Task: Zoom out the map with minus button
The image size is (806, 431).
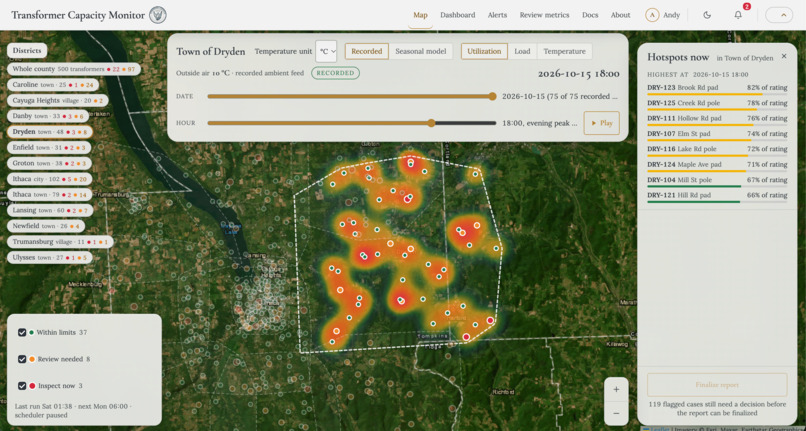Action: click(x=616, y=413)
